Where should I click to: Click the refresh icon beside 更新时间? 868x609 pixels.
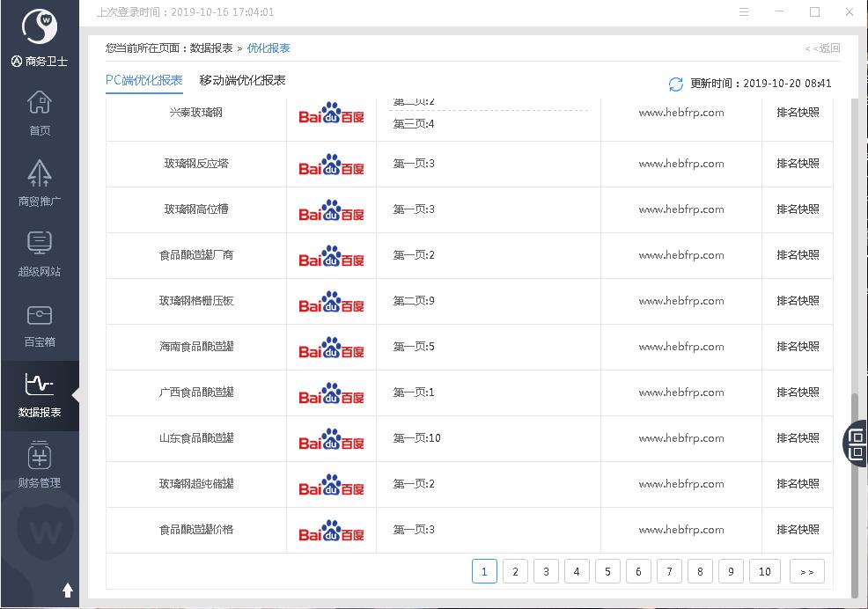tap(676, 84)
